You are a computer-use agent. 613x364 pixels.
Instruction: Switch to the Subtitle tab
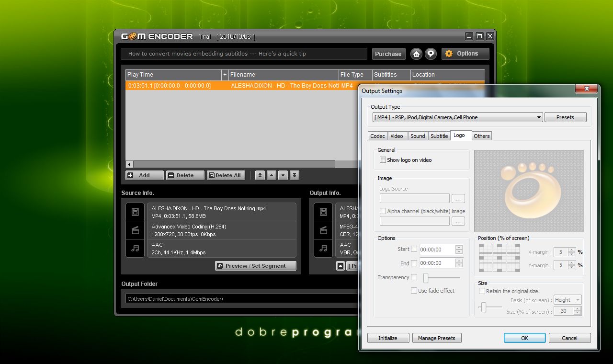click(439, 136)
